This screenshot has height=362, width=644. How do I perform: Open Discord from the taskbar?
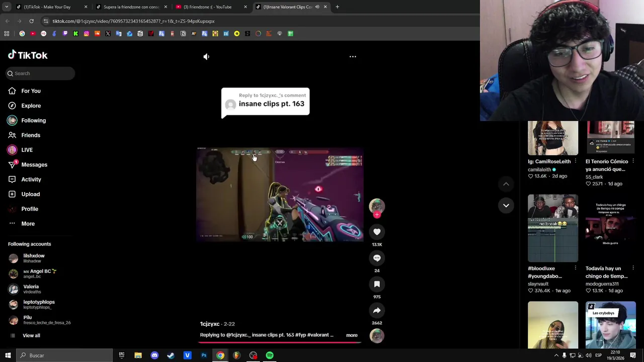(154, 355)
